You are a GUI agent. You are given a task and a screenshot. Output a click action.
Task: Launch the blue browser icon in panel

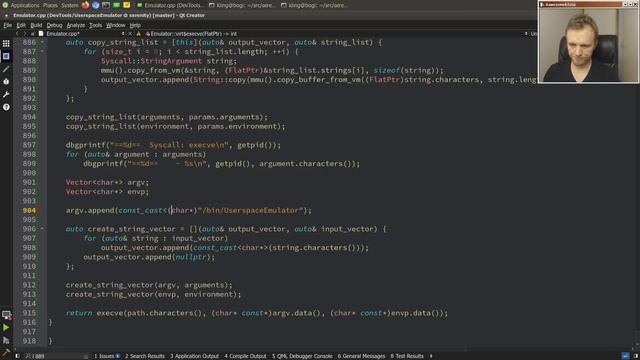96,5
